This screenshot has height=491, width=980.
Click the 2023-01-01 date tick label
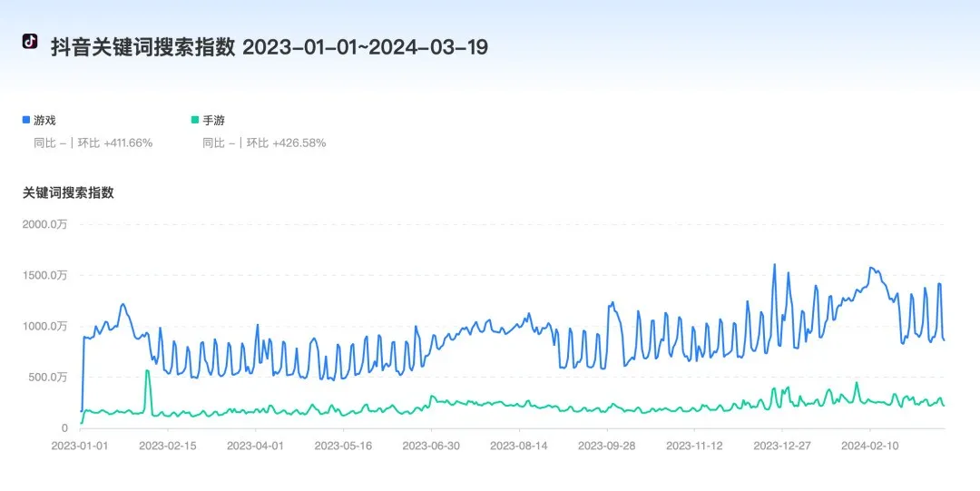point(80,446)
